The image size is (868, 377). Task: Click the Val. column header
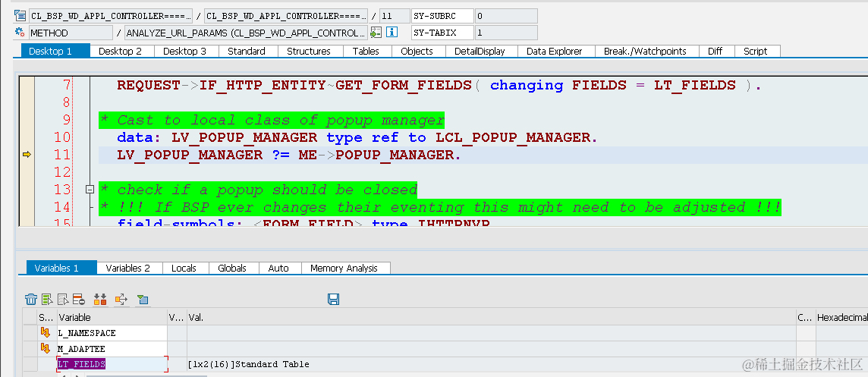pos(491,317)
